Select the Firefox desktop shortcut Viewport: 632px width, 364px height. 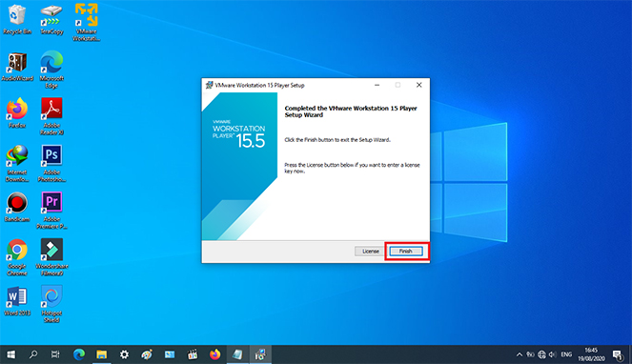pos(17,112)
